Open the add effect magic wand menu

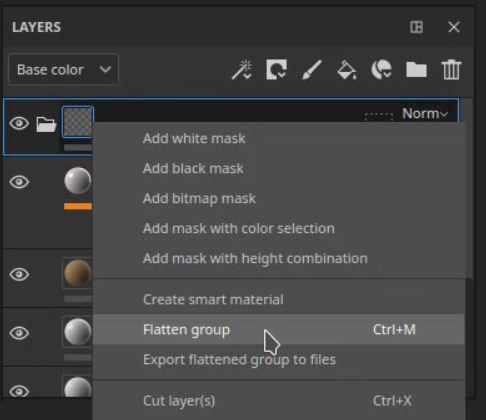pyautogui.click(x=242, y=70)
